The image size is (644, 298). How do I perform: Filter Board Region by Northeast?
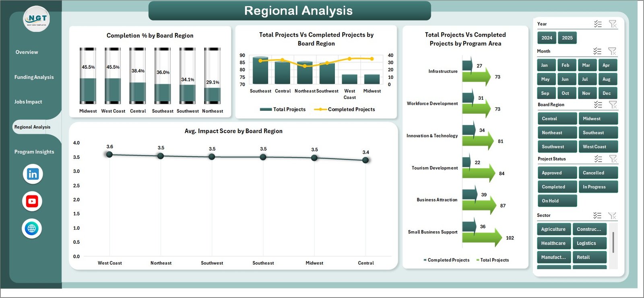click(557, 133)
